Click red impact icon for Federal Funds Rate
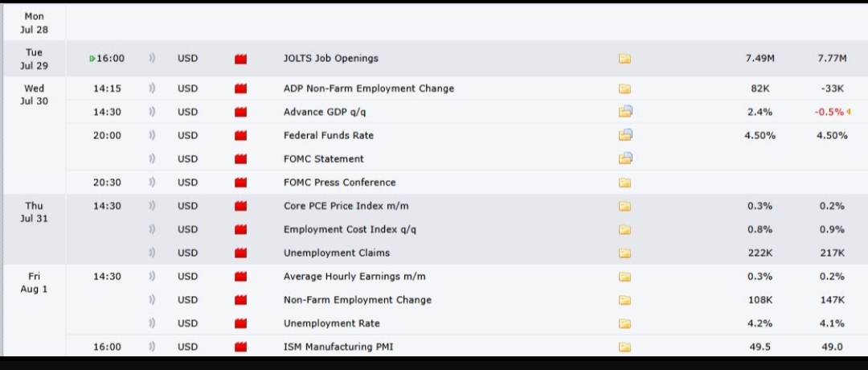 [240, 136]
